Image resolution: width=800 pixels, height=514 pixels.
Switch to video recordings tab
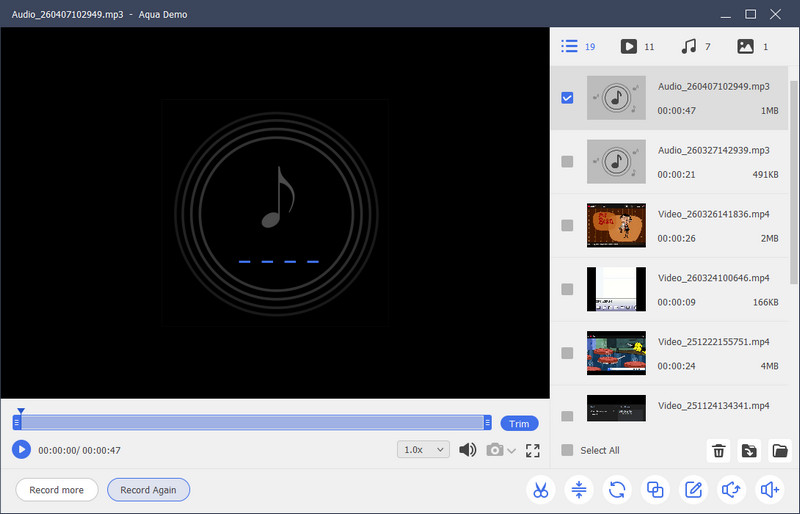click(637, 46)
